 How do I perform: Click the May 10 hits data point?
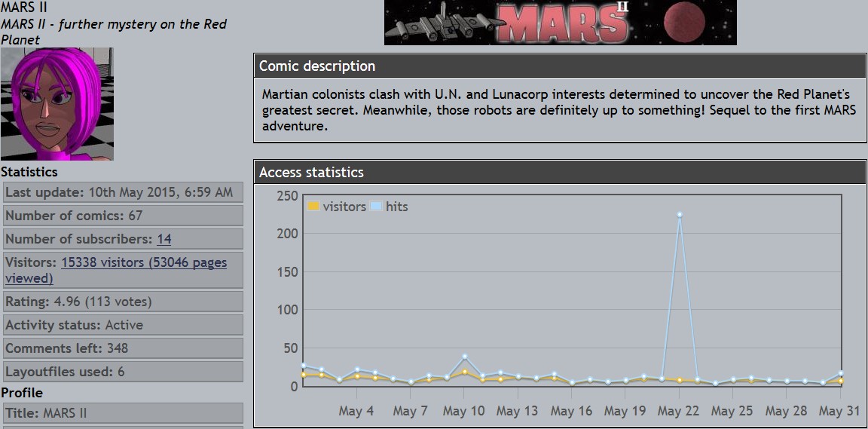tap(465, 357)
